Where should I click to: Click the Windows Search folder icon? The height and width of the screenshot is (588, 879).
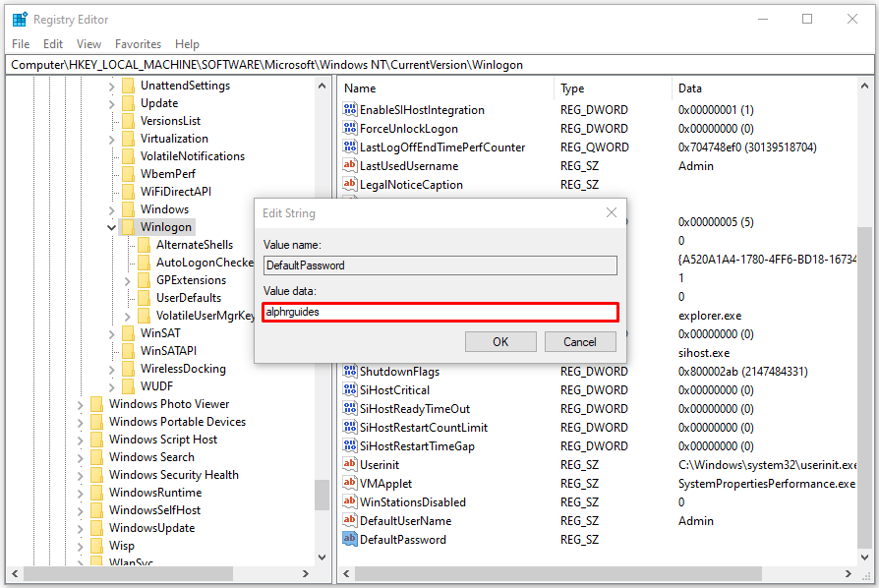pos(97,457)
